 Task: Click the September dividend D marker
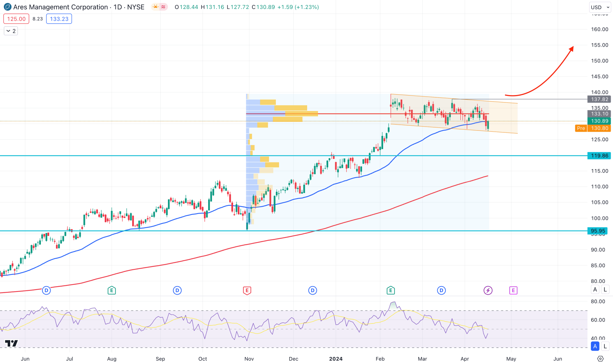[x=177, y=290]
